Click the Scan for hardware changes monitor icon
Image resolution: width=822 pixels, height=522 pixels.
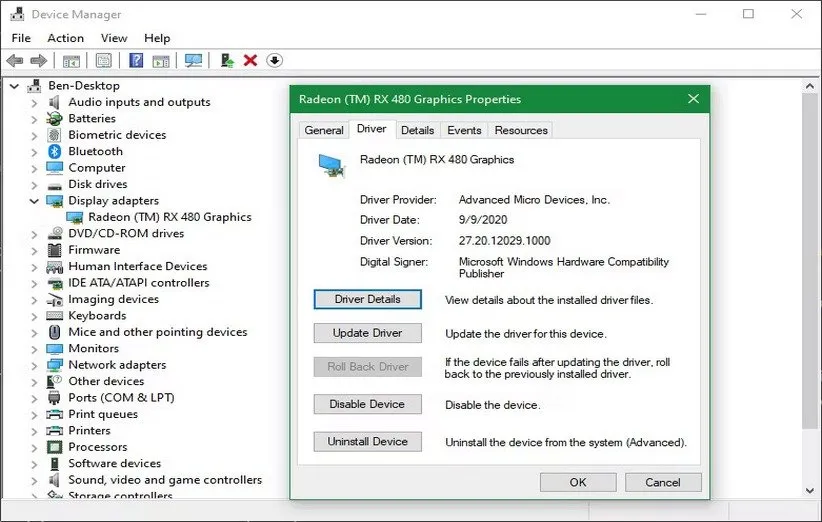[x=193, y=61]
